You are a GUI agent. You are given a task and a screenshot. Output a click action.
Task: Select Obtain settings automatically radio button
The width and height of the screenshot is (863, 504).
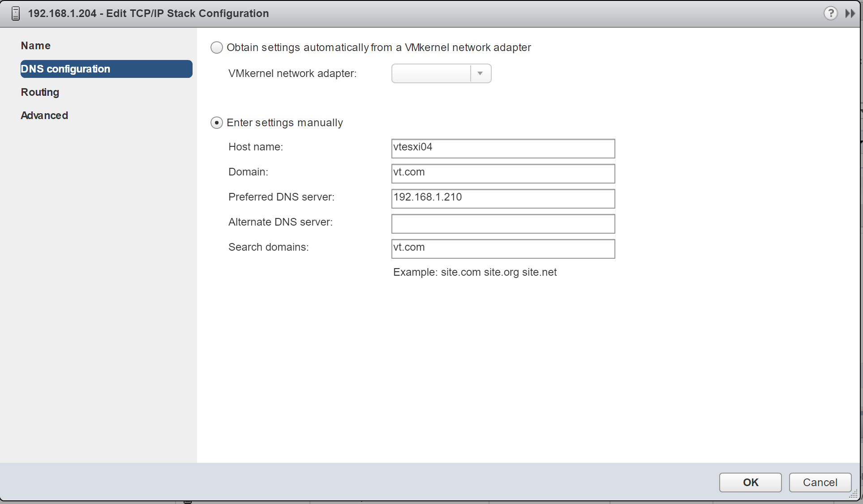pyautogui.click(x=217, y=47)
